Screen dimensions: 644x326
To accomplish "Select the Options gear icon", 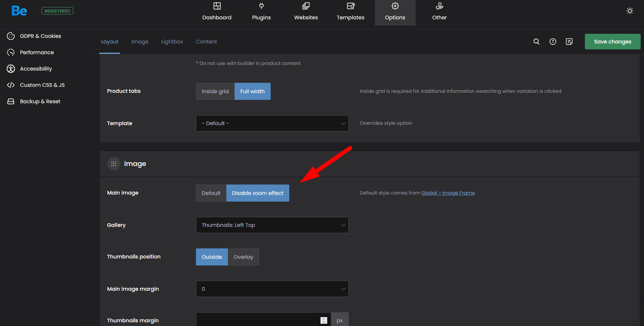I will click(x=395, y=6).
